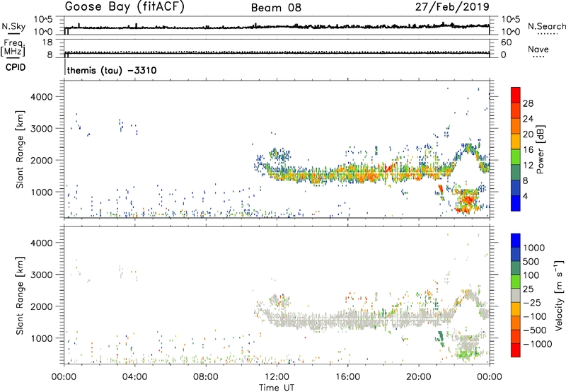Click the date "27/Feb/2019"

[452, 7]
